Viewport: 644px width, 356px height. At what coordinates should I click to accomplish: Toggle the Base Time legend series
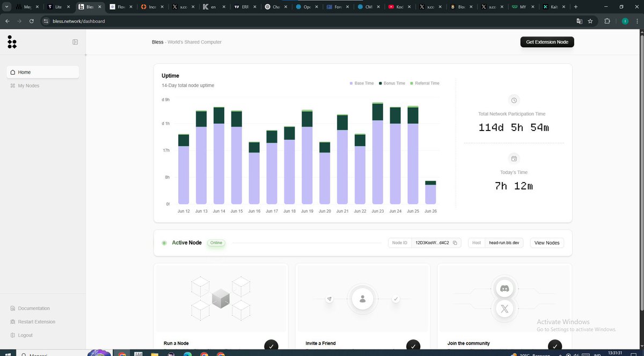pos(362,83)
